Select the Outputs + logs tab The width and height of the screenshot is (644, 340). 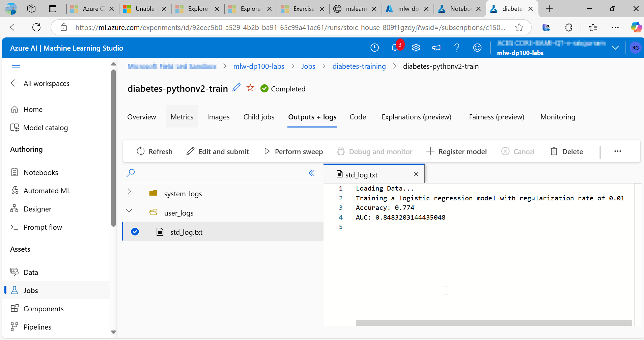(312, 117)
